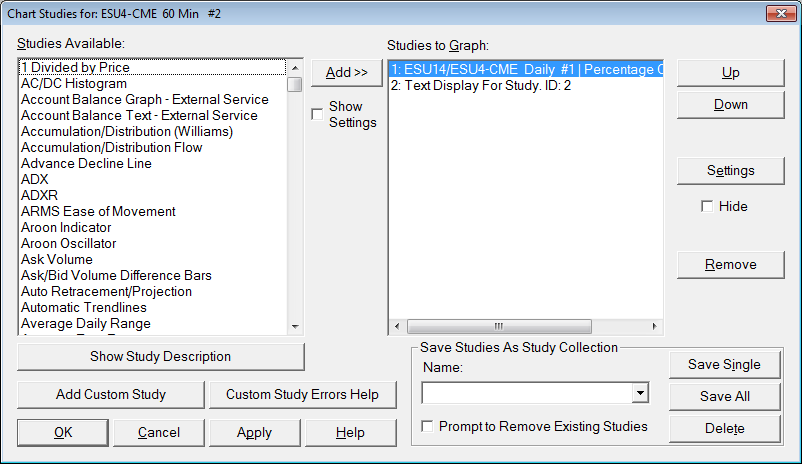
Task: Click Show Study Description
Action: point(160,356)
